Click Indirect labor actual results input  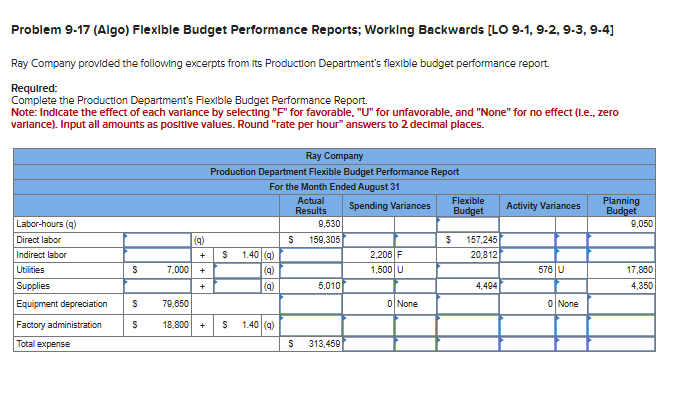pyautogui.click(x=311, y=255)
